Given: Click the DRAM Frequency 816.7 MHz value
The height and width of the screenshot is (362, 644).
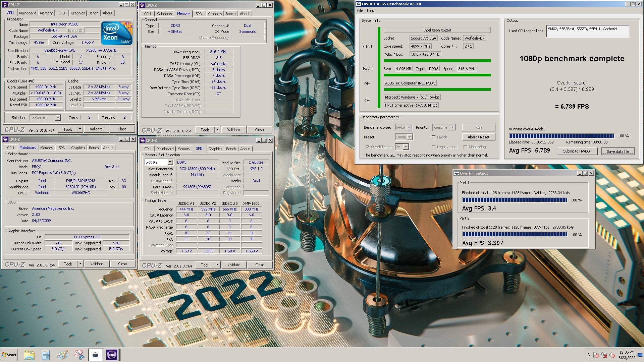Looking at the screenshot, I should [x=219, y=52].
